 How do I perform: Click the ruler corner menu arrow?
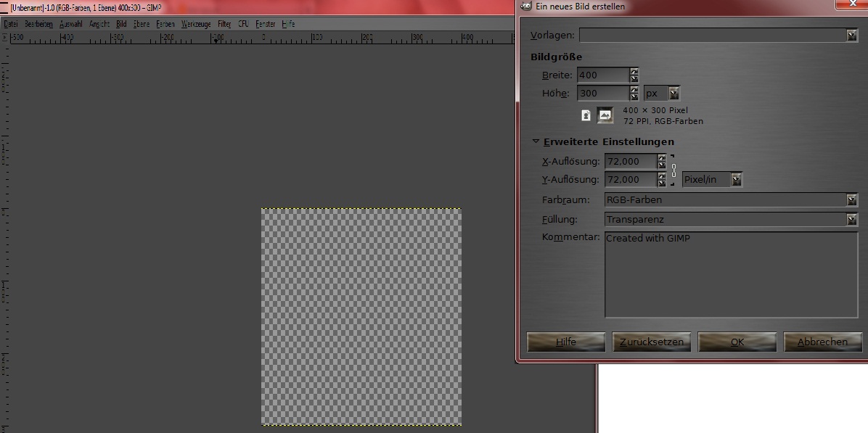(6, 36)
